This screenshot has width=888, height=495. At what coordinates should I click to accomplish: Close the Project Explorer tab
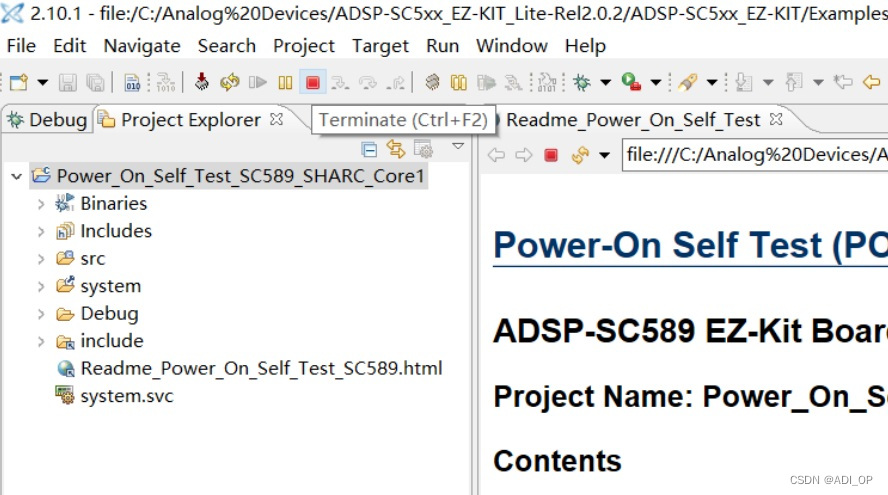point(276,120)
